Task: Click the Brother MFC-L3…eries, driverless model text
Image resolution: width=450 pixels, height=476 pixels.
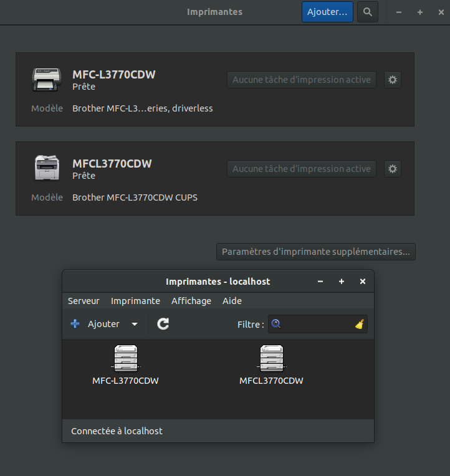Action: [142, 108]
